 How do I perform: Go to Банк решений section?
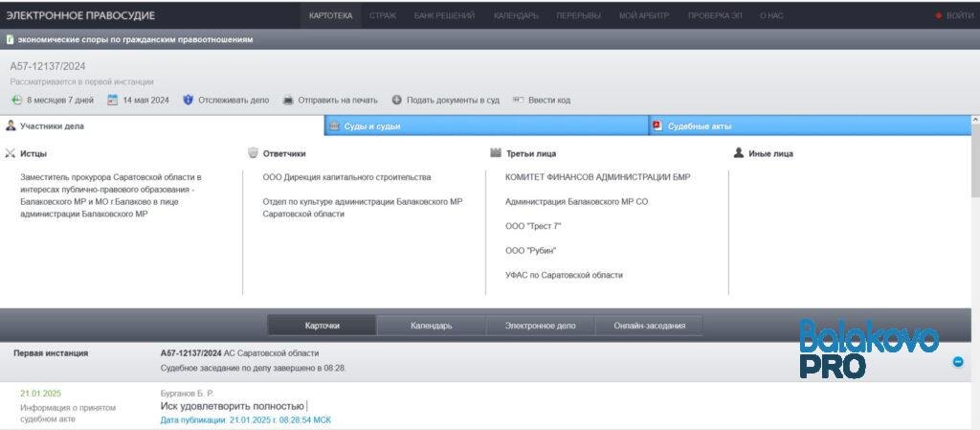444,15
